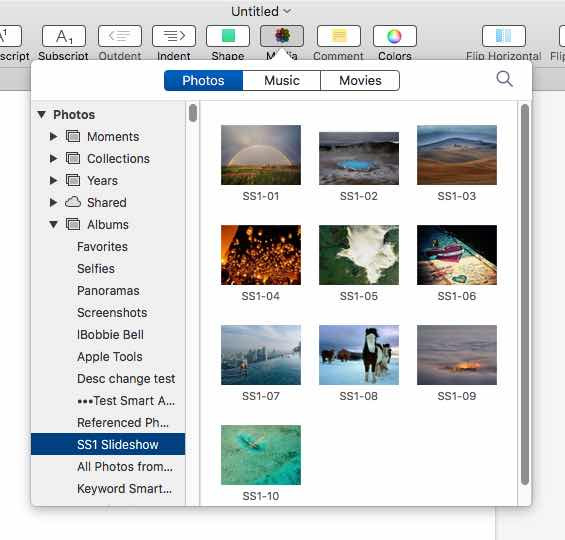Select the SS1-06 boat photo
The width and height of the screenshot is (565, 540).
pos(457,255)
